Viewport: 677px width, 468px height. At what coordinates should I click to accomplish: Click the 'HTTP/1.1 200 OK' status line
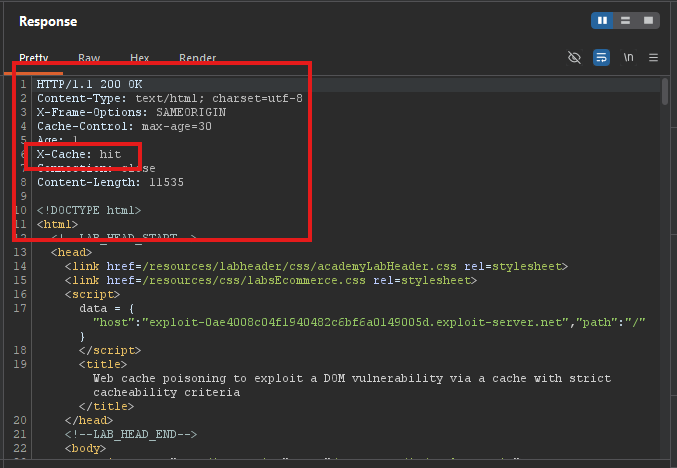pyautogui.click(x=89, y=84)
